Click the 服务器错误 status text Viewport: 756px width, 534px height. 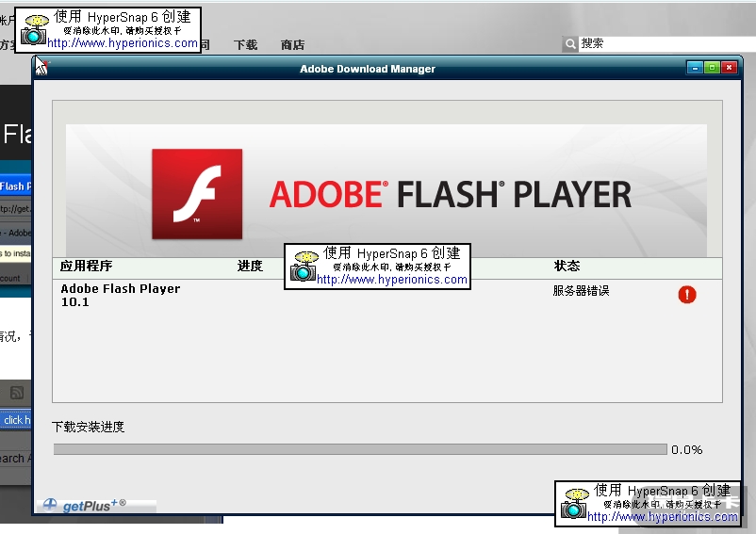[x=581, y=291]
